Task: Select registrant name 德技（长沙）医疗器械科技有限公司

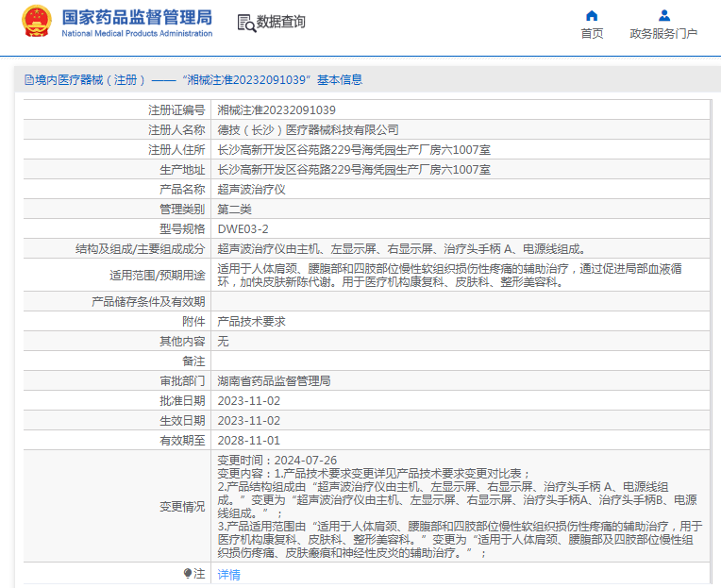Action: tap(308, 130)
